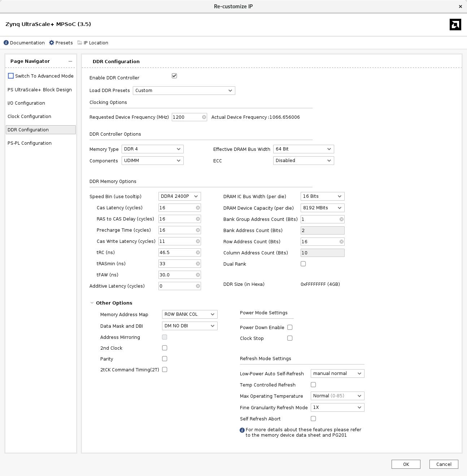The height and width of the screenshot is (476, 467).
Task: Click the OK button
Action: (406, 464)
